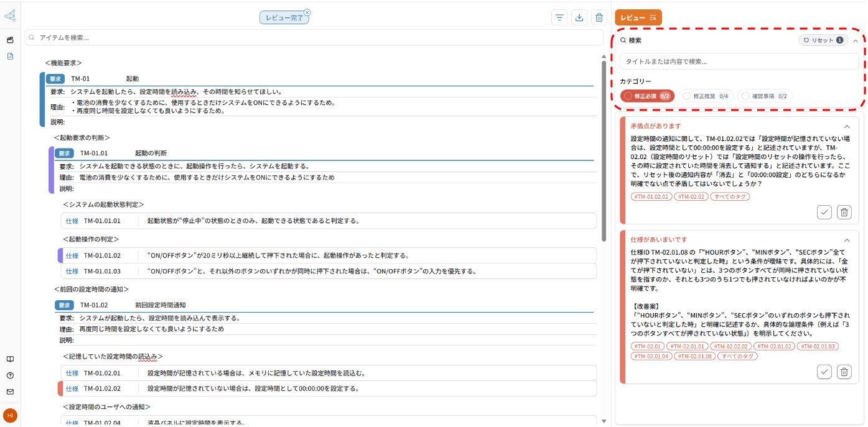This screenshot has width=868, height=427.
Task: Click the #TM-01.02.02 tag
Action: tap(651, 196)
